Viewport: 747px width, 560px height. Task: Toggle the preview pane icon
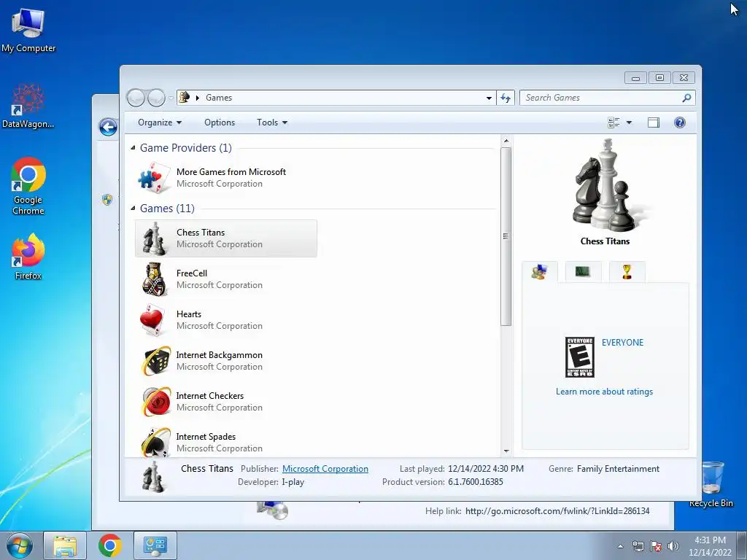pos(653,122)
